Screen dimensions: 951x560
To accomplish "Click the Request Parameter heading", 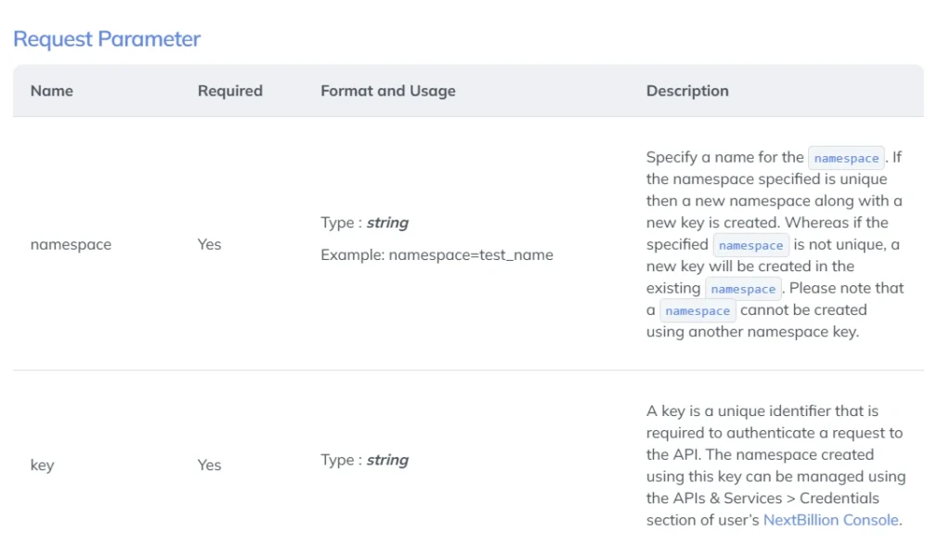I will click(107, 39).
